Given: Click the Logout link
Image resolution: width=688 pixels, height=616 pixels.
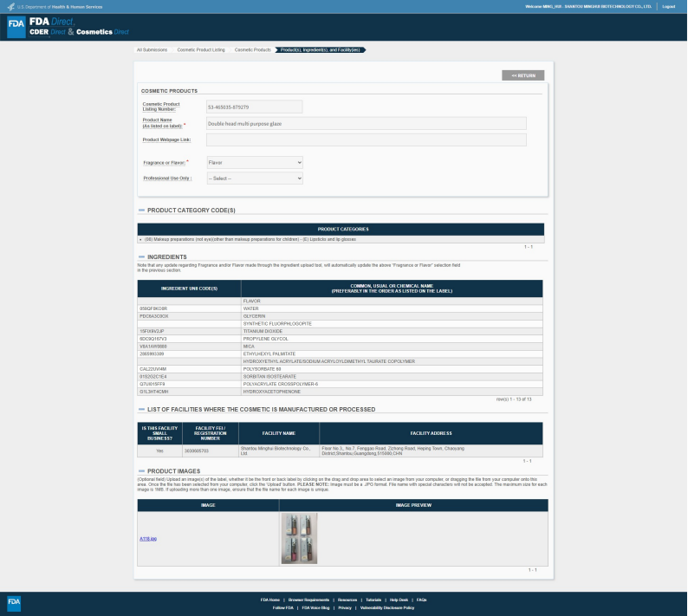Looking at the screenshot, I should [x=668, y=7].
